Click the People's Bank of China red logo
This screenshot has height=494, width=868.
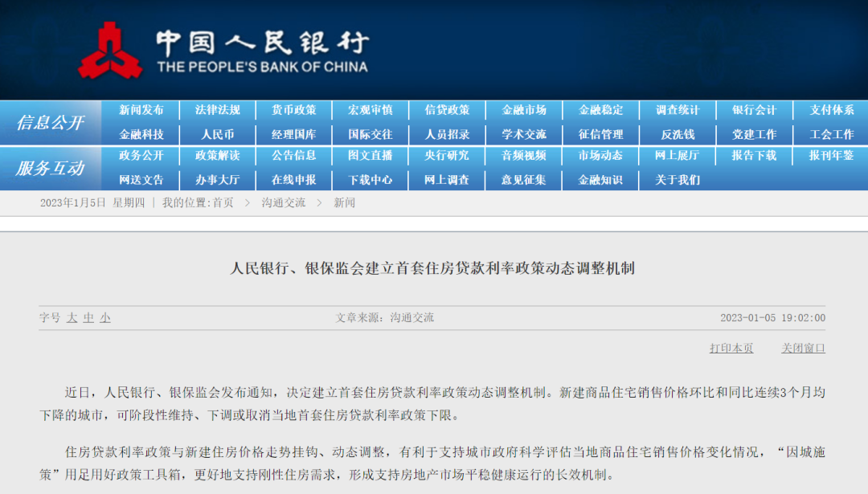(x=109, y=51)
